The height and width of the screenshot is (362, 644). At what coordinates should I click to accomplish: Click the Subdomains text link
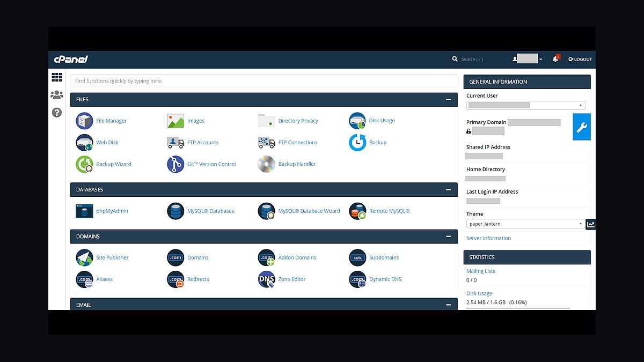pyautogui.click(x=384, y=258)
